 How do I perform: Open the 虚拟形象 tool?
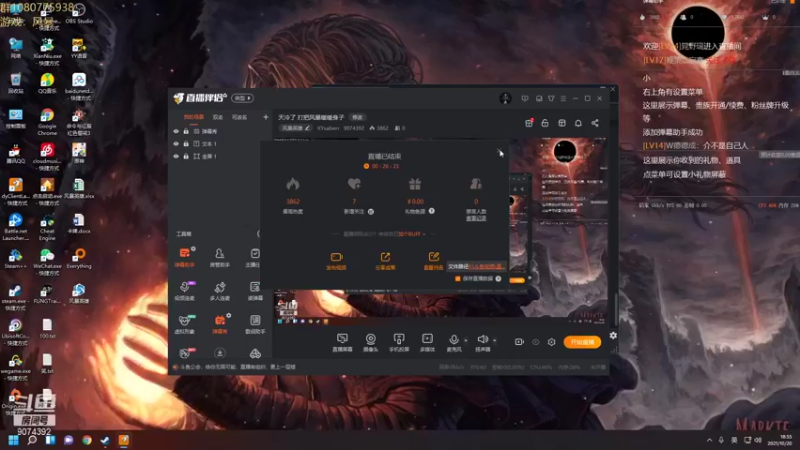click(x=185, y=324)
